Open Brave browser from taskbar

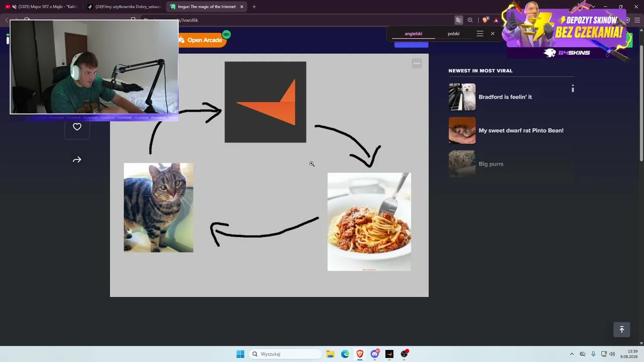360,354
